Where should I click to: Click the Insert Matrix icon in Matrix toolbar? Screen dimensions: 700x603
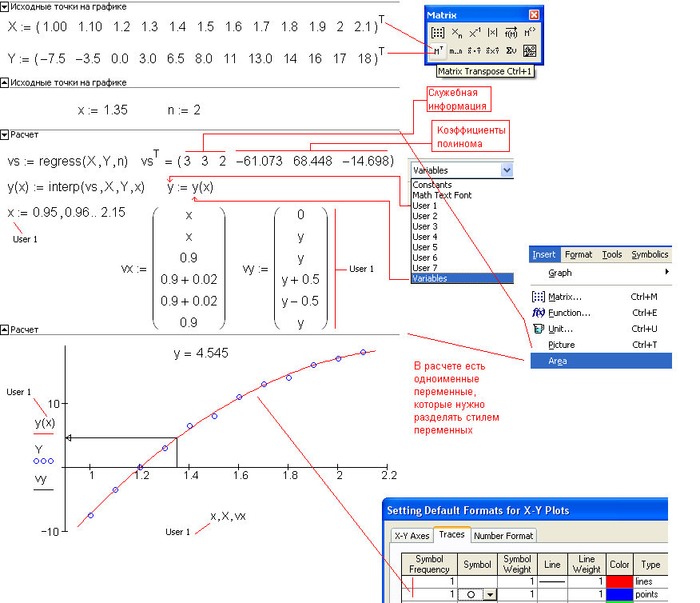pos(438,33)
